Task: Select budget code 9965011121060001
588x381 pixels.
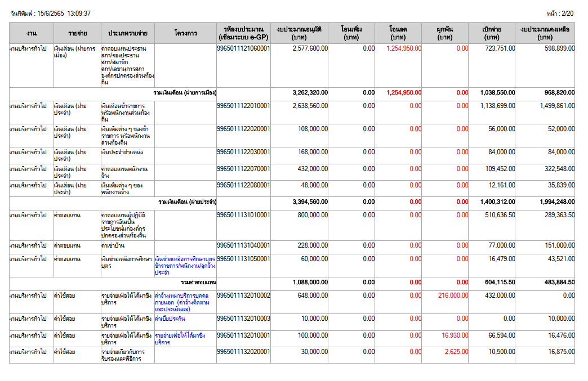Action: pos(243,49)
